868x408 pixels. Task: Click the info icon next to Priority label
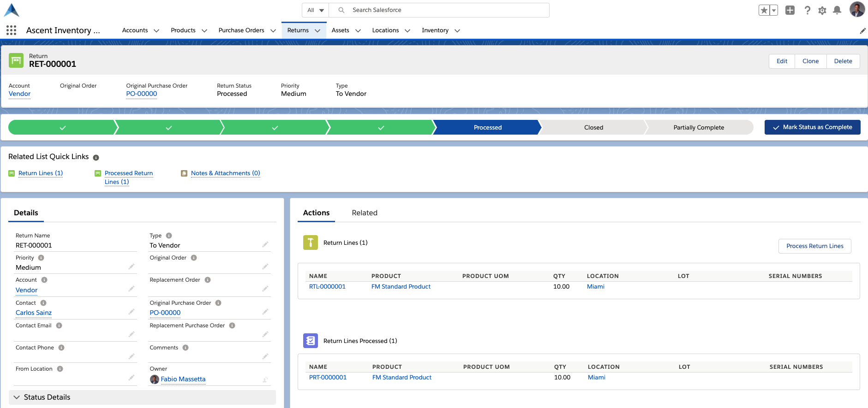coord(41,258)
